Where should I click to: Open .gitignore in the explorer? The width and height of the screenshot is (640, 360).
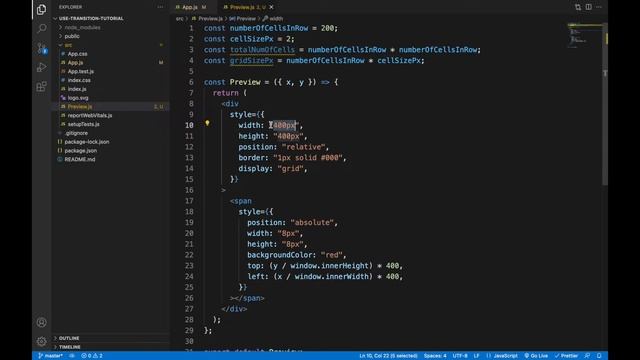(76, 133)
